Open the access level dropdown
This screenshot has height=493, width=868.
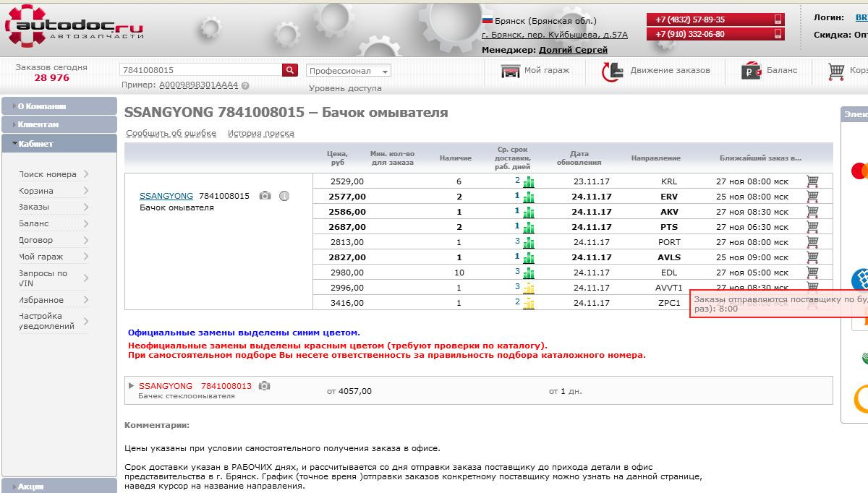[x=349, y=71]
